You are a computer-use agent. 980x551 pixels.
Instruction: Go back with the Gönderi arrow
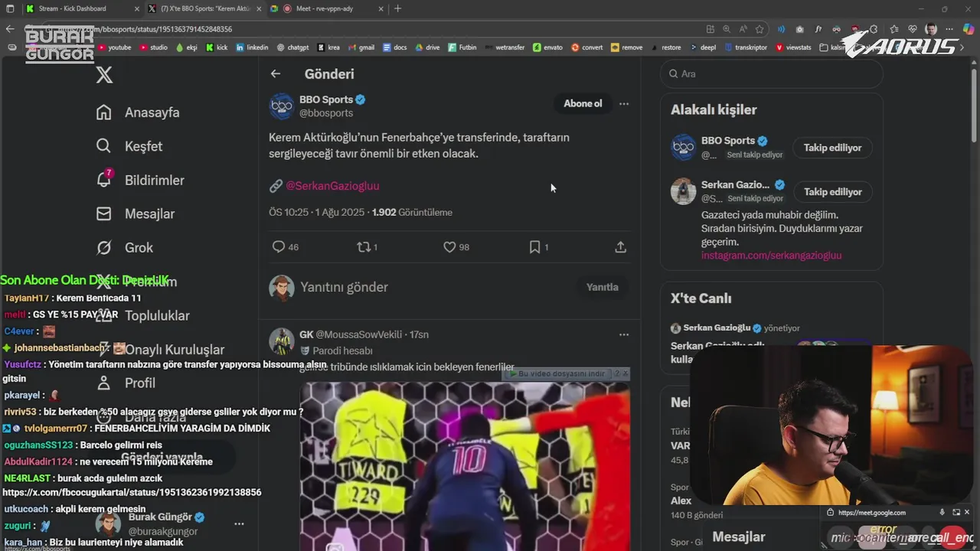tap(276, 73)
